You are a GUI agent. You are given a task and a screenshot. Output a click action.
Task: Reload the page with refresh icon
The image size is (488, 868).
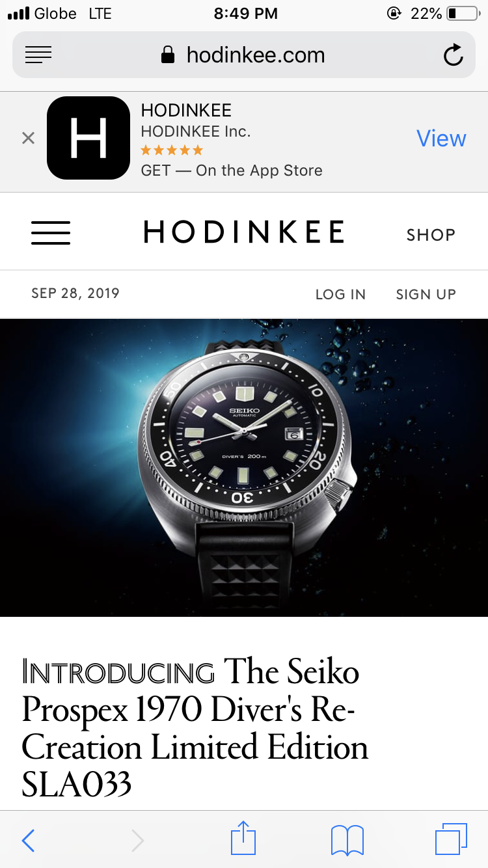453,55
